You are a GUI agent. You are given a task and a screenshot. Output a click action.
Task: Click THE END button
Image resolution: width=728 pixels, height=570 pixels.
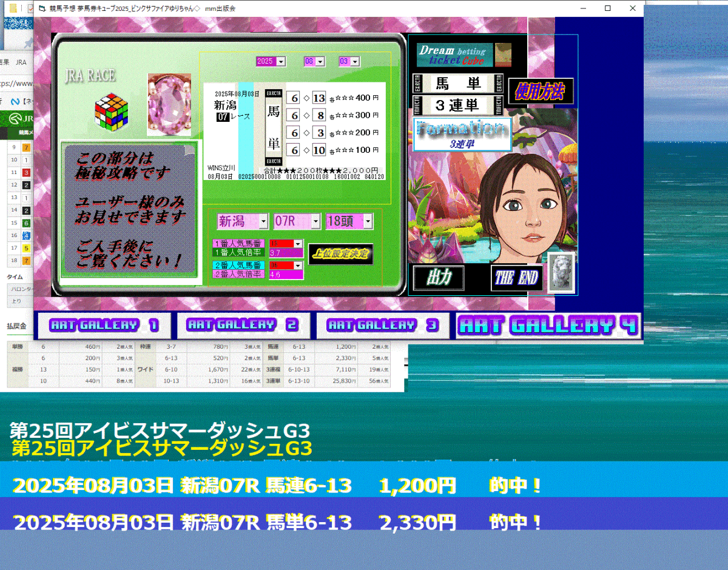point(516,278)
